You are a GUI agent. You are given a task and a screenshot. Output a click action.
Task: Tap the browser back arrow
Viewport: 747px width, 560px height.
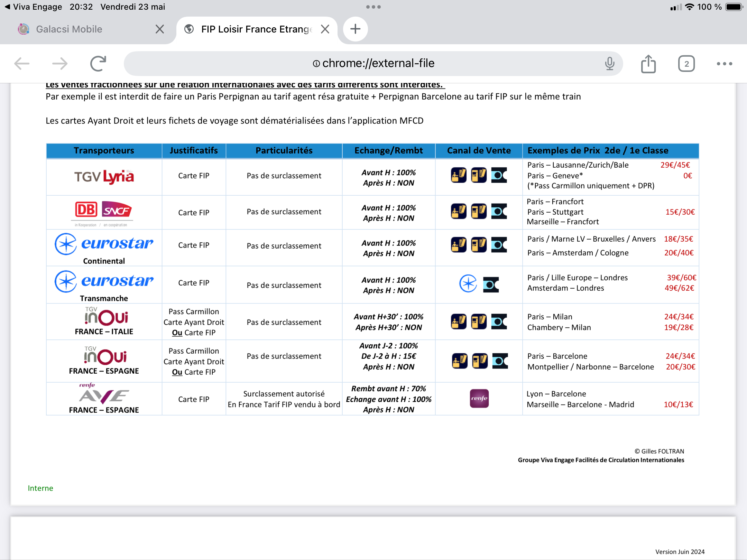point(22,64)
